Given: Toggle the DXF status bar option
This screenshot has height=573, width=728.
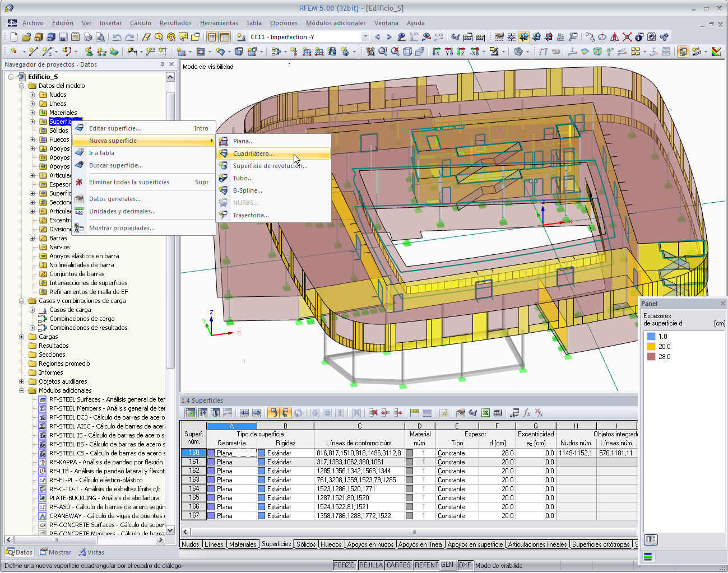Looking at the screenshot, I should pyautogui.click(x=465, y=565).
